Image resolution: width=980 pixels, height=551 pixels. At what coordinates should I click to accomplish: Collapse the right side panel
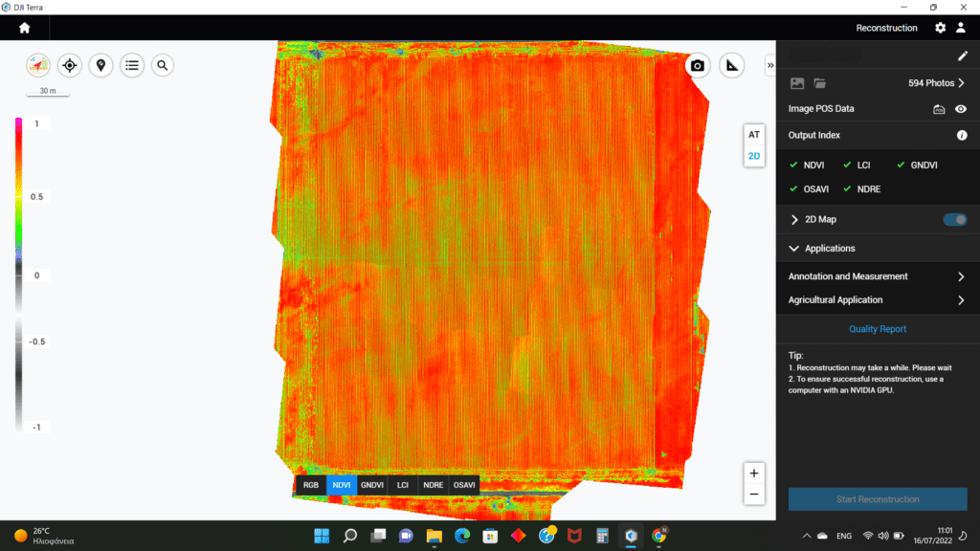(770, 66)
